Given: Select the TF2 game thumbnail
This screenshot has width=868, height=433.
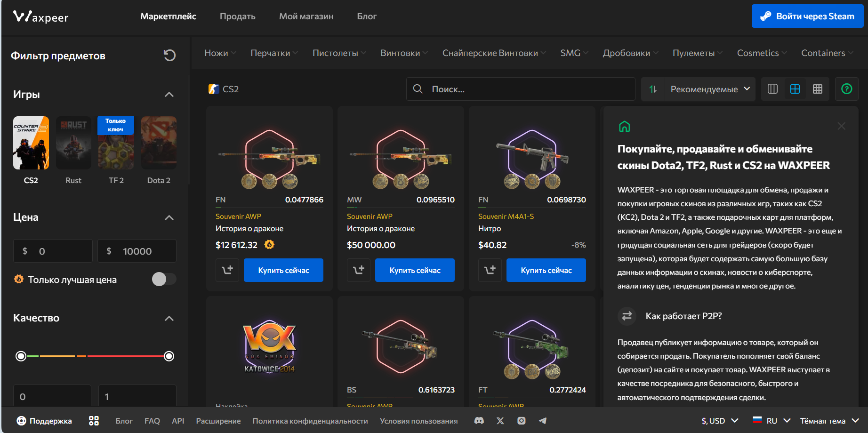Looking at the screenshot, I should [x=116, y=143].
